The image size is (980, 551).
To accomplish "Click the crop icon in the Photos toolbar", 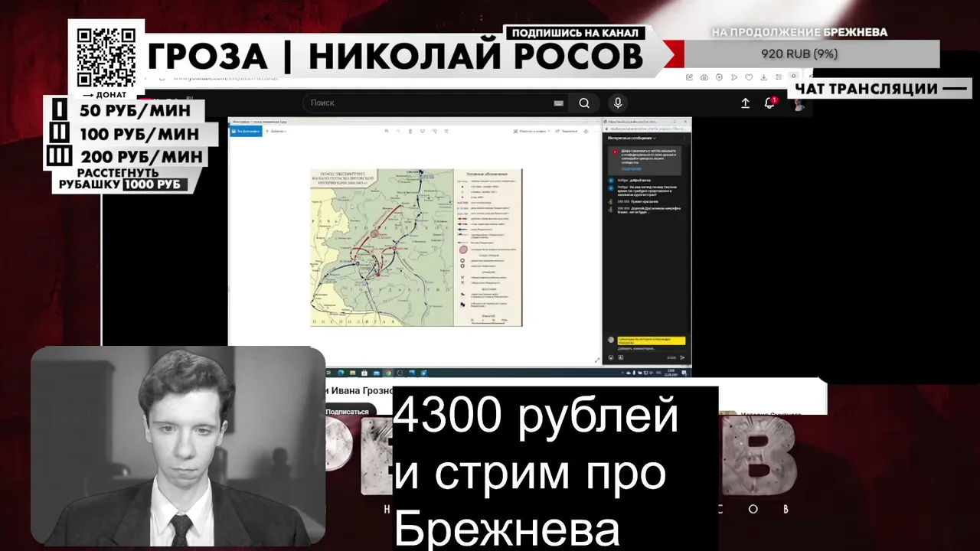I will [446, 131].
